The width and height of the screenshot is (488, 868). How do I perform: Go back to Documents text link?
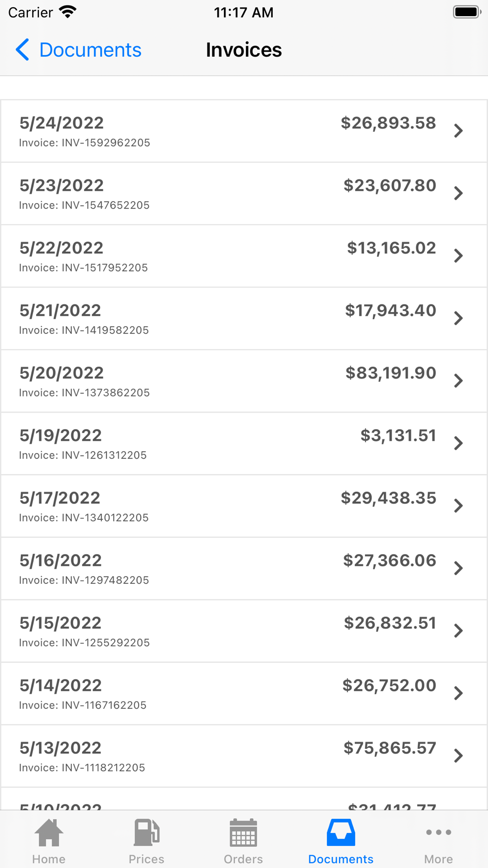click(90, 50)
